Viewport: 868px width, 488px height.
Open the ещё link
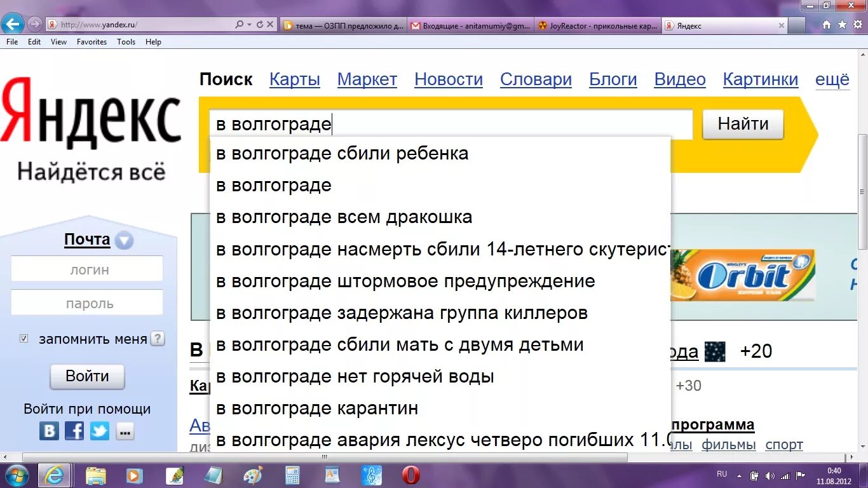coord(832,79)
